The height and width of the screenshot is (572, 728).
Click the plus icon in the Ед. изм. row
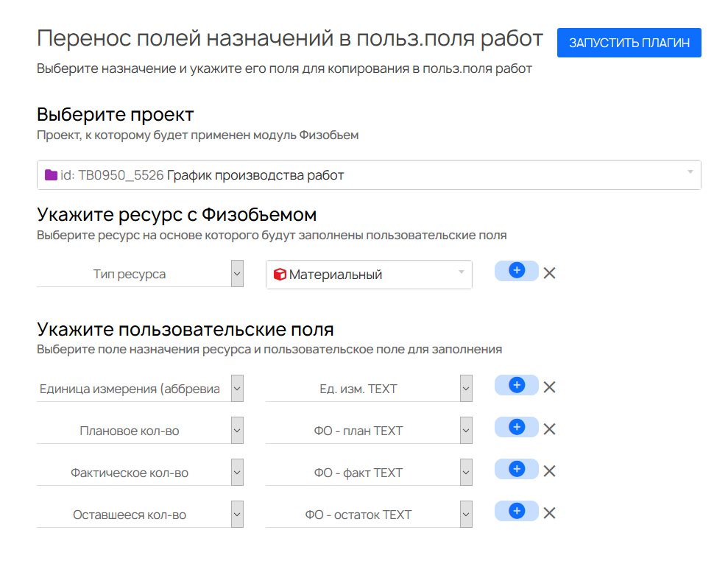point(516,385)
